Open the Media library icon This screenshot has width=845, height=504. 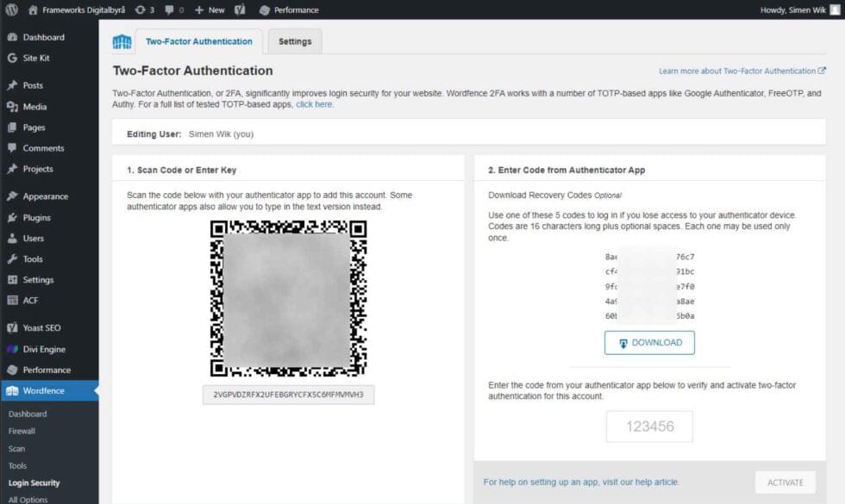point(12,107)
